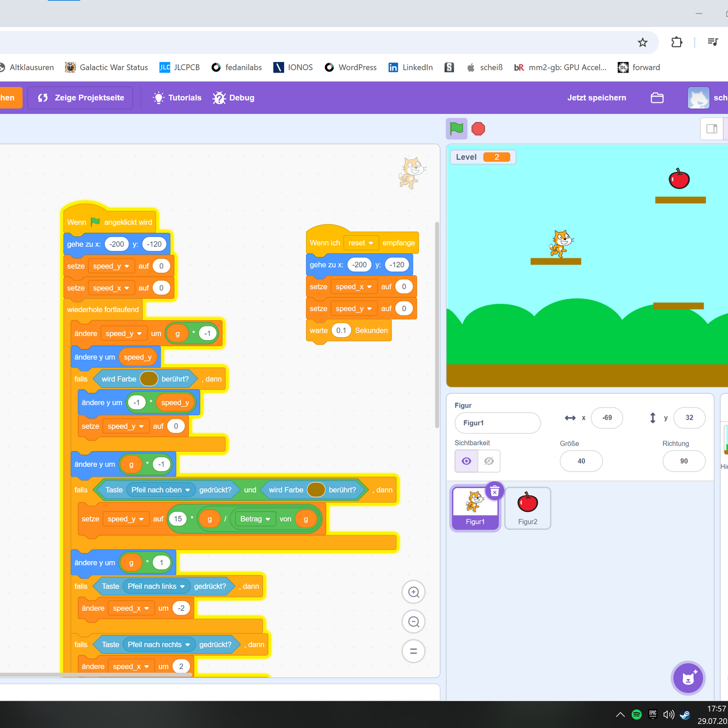Open the project folder icon in the toolbar
The image size is (728, 728).
pyautogui.click(x=657, y=98)
